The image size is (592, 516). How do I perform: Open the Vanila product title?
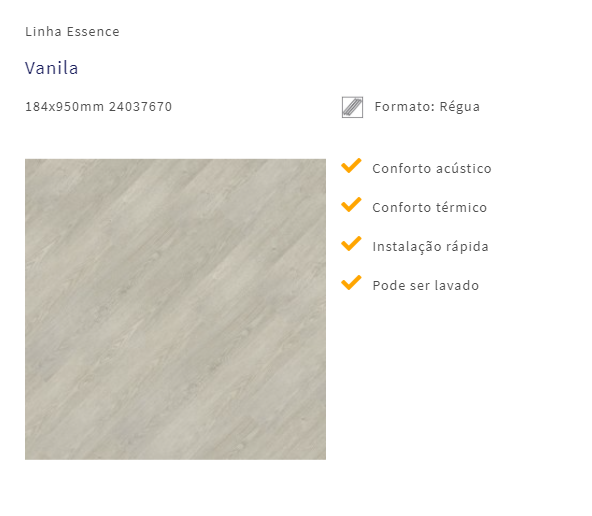coord(52,68)
